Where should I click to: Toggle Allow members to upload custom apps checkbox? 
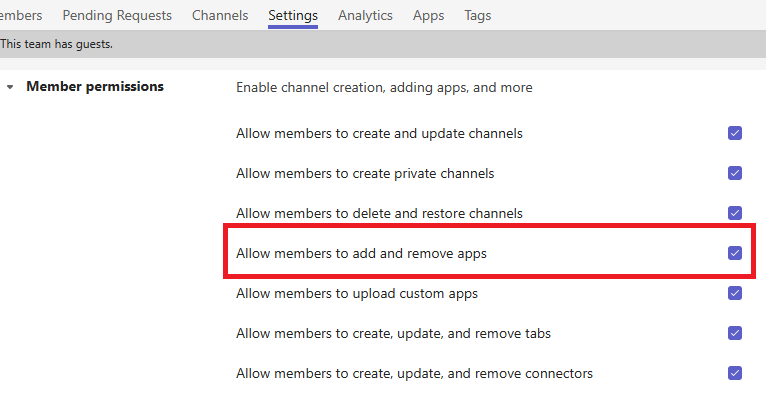(735, 293)
